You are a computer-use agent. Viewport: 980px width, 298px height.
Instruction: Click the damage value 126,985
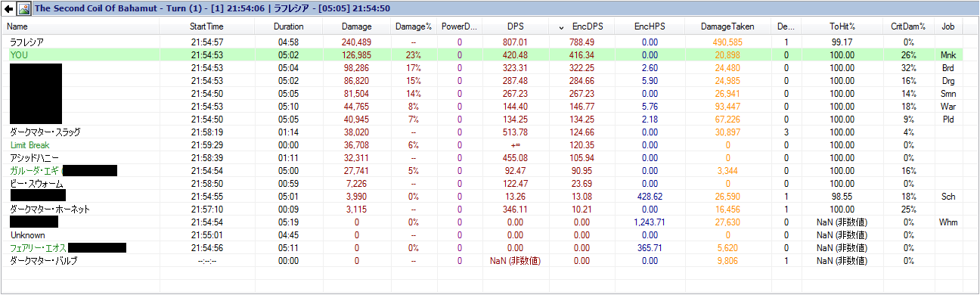point(357,55)
